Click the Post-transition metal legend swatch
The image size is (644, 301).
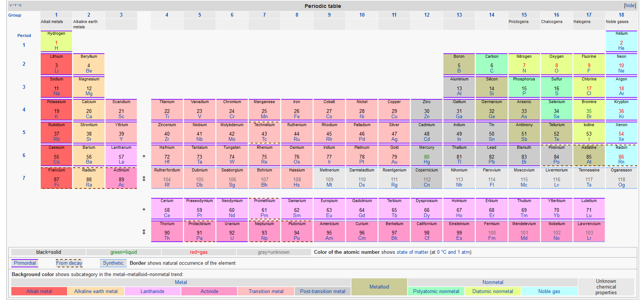click(x=323, y=291)
